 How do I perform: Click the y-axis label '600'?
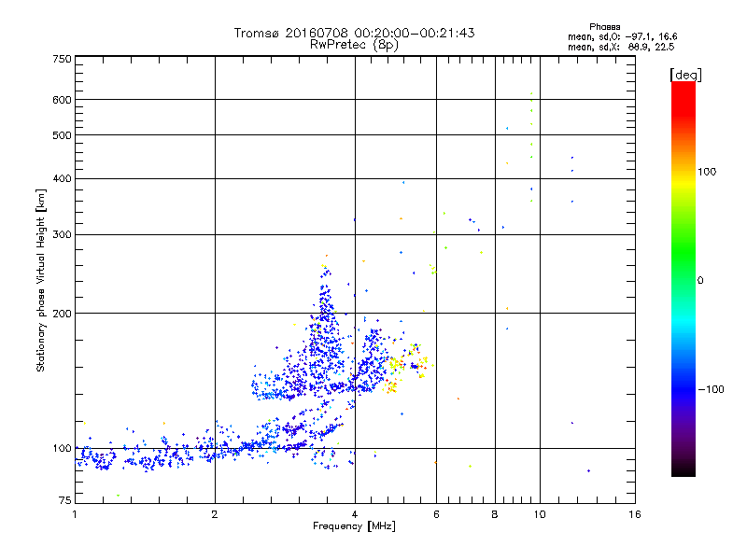pyautogui.click(x=62, y=100)
